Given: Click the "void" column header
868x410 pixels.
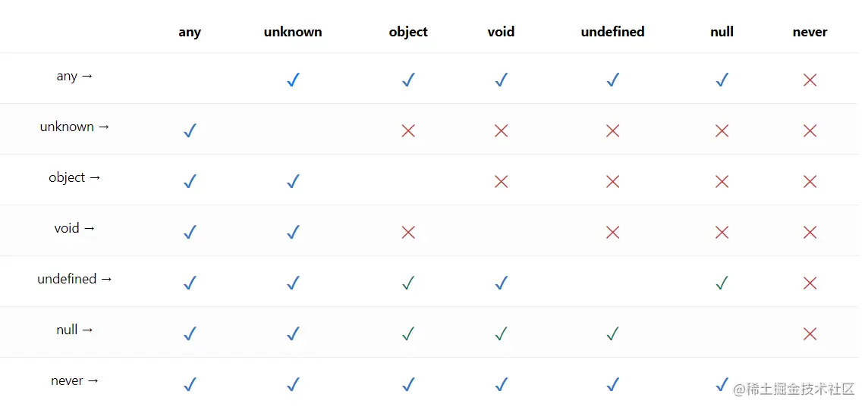Looking at the screenshot, I should click(x=501, y=32).
